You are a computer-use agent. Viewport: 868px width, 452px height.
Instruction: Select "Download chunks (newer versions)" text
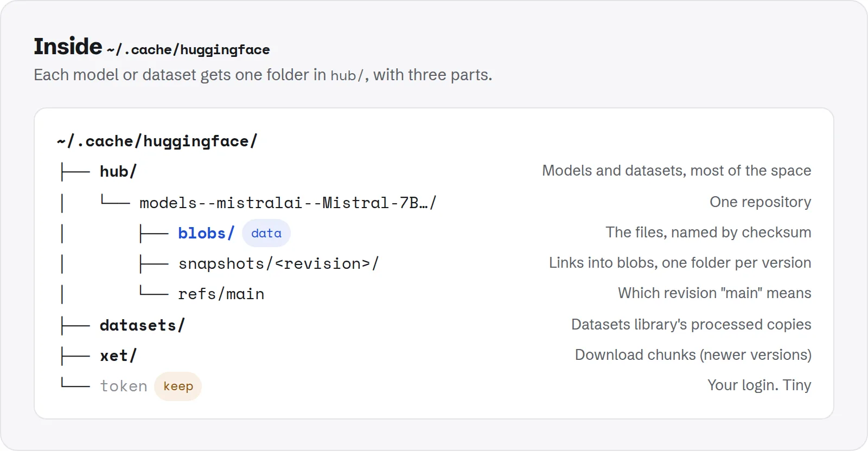(x=693, y=355)
